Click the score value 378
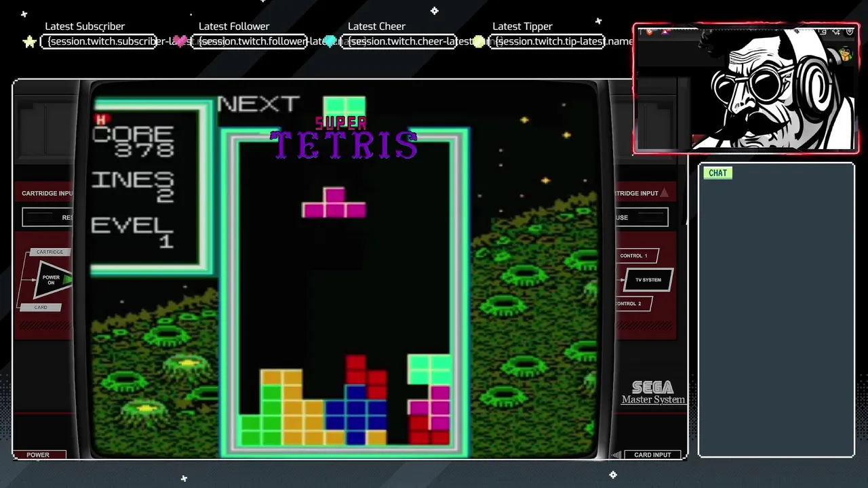The image size is (868, 488). click(144, 150)
